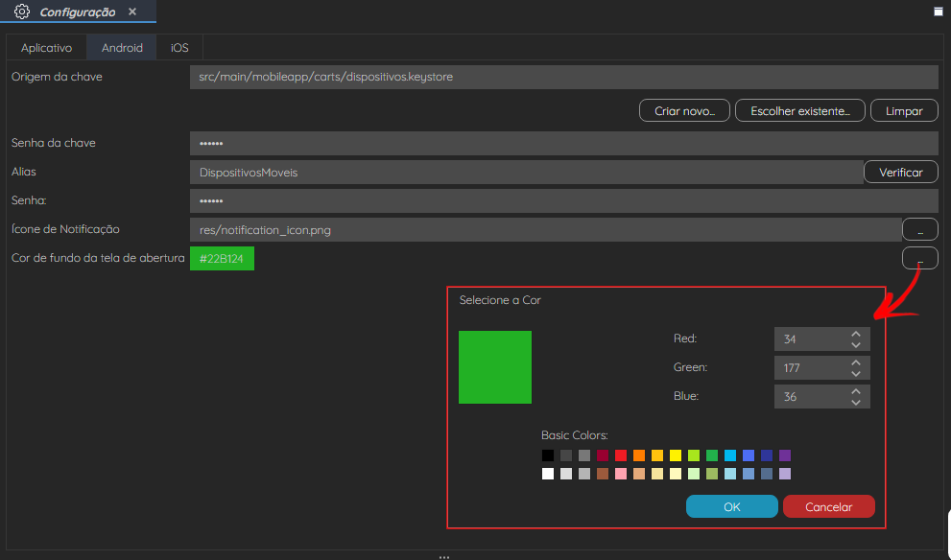The image size is (951, 560).
Task: Click the Ícone de Notificação path field
Action: coord(546,230)
